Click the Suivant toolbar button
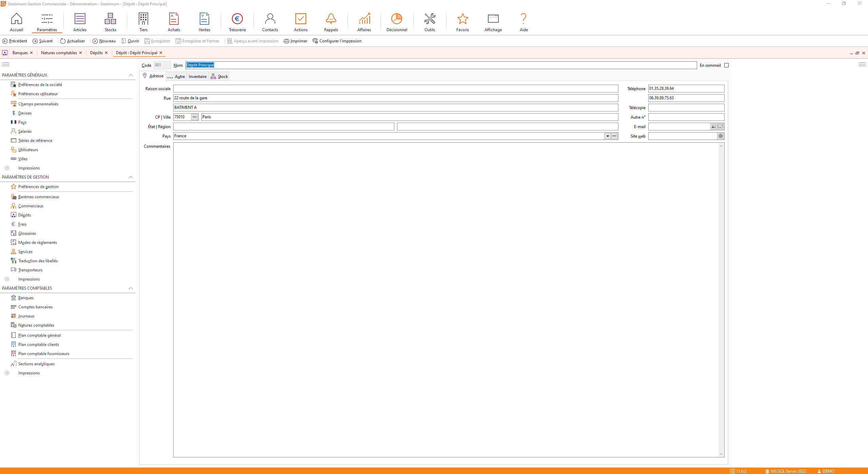The width and height of the screenshot is (868, 474). (x=42, y=41)
